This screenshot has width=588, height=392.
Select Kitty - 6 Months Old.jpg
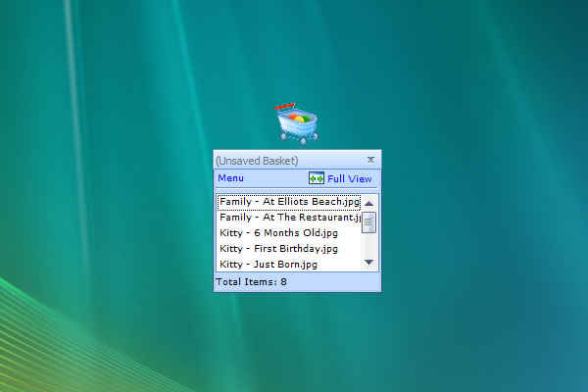pos(289,233)
